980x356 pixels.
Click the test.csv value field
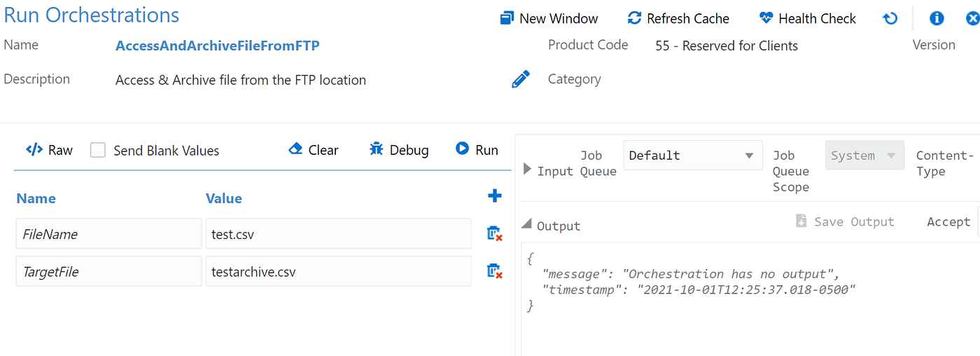338,234
